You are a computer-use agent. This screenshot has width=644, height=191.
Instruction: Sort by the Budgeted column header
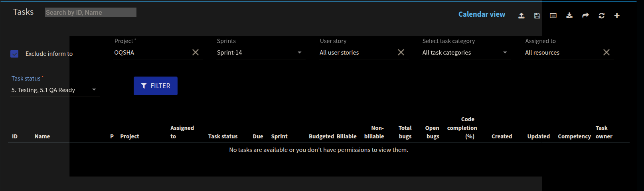[321, 136]
